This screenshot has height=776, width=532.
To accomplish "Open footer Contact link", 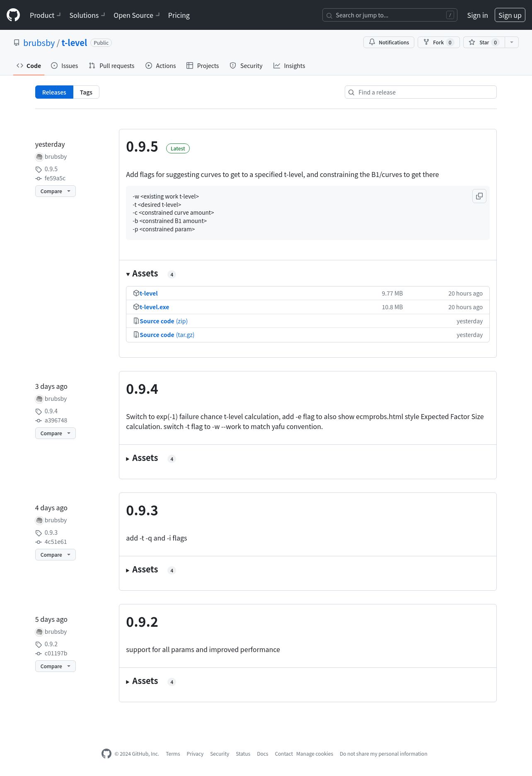I will tap(284, 754).
